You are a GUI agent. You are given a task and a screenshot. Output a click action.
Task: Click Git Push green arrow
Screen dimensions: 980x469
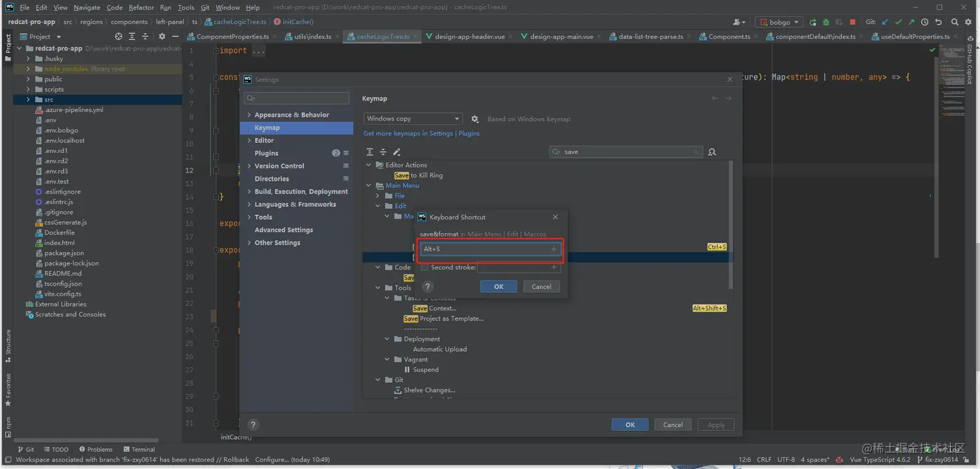pos(911,22)
